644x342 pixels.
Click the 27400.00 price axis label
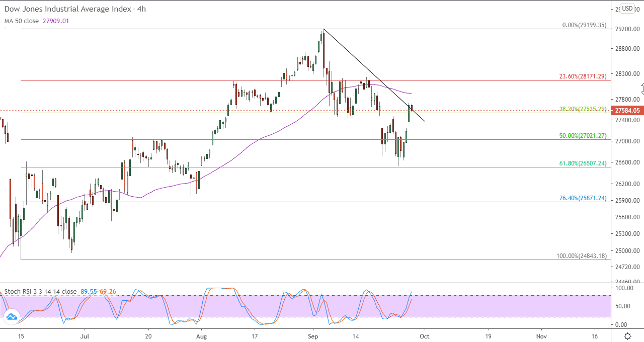[x=627, y=120]
